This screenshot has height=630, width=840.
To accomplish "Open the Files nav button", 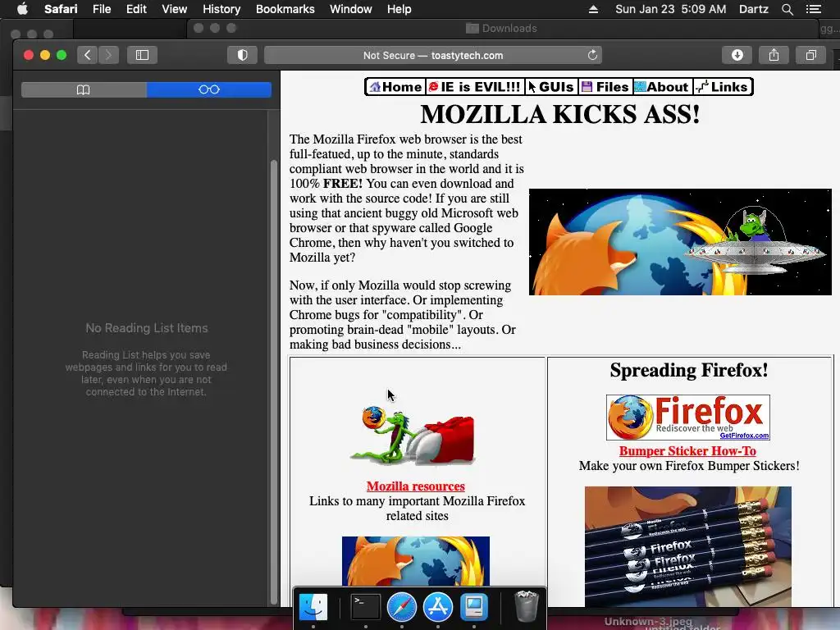I will [605, 87].
